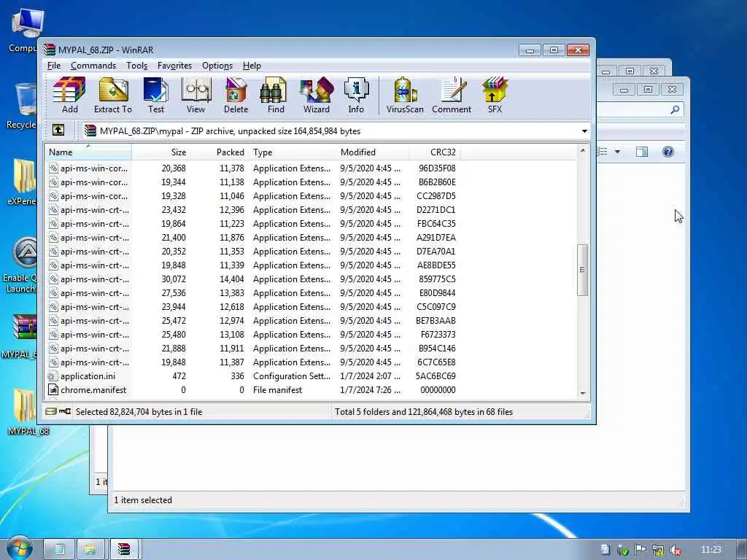Open the Options menu

point(217,66)
